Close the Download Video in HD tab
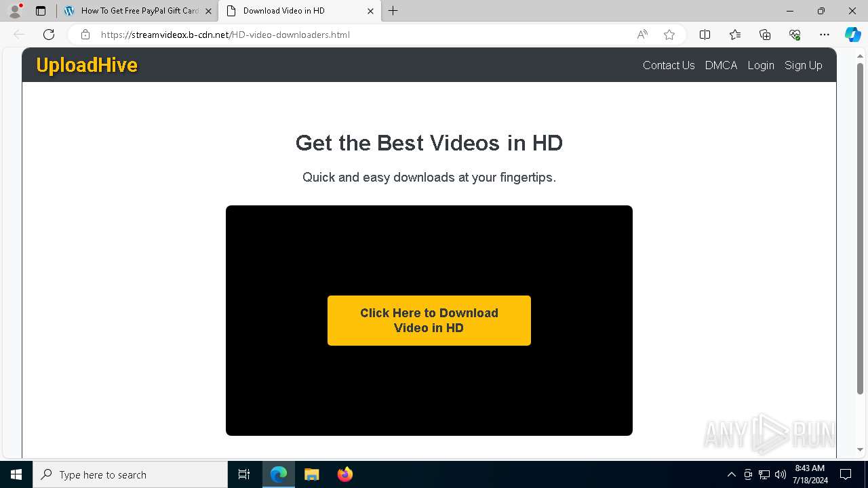The width and height of the screenshot is (868, 488). pyautogui.click(x=370, y=11)
